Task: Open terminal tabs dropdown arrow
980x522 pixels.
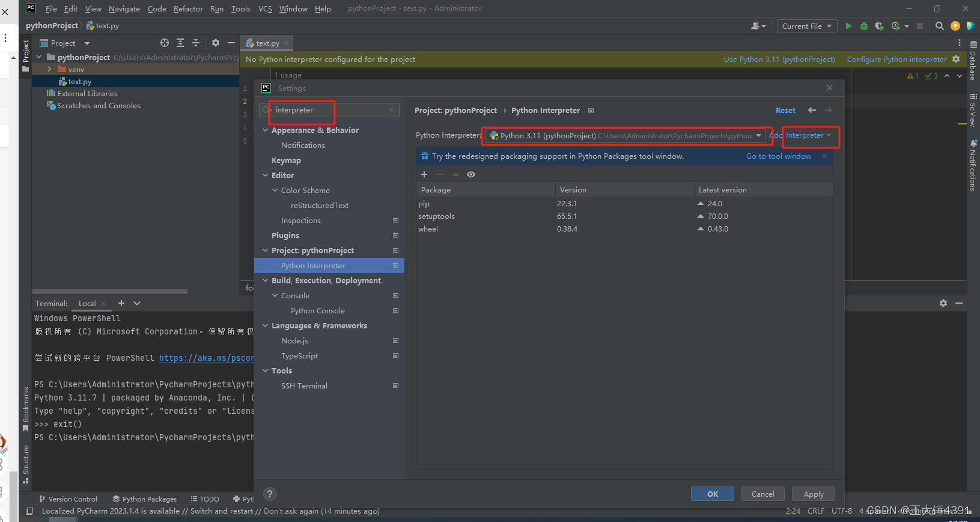Action: [137, 303]
